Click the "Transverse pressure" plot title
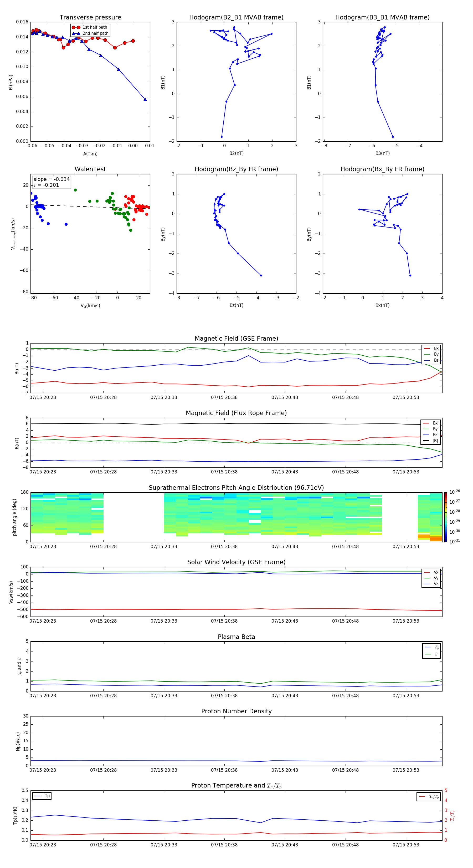Screen dimensions: 473x868 click(90, 18)
